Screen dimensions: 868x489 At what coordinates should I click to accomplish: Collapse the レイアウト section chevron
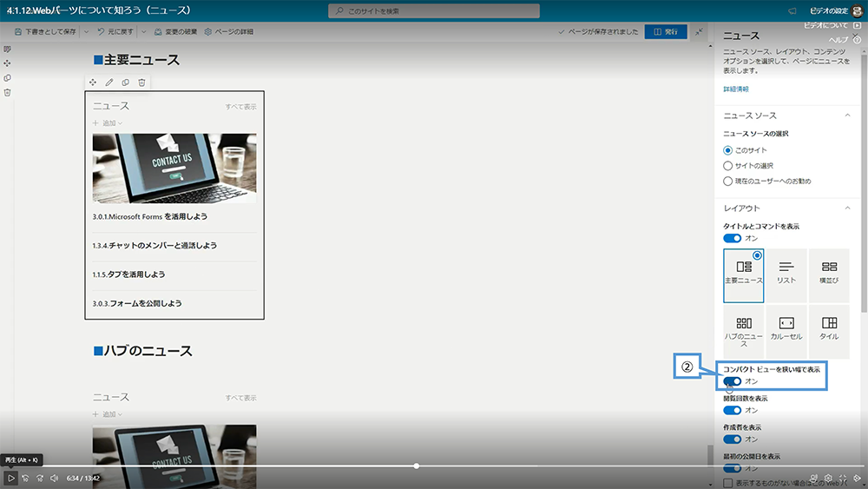click(847, 208)
